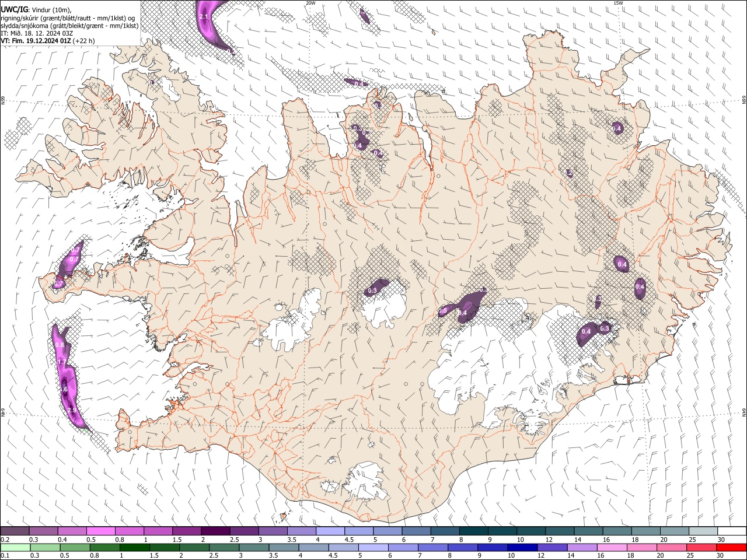Click the 'IT: Mið. 18. 12. 2024 03Z' line
Screen dimensions: 747x560
coord(37,33)
